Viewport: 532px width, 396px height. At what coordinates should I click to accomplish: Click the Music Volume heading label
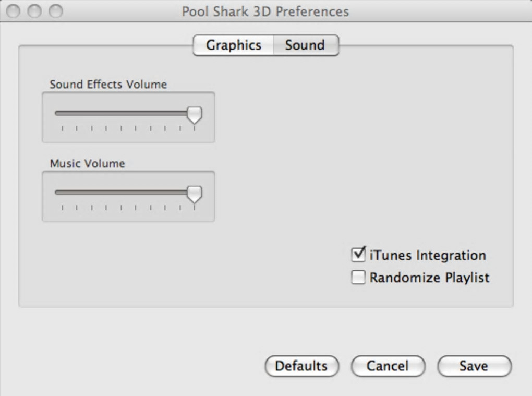coord(87,163)
